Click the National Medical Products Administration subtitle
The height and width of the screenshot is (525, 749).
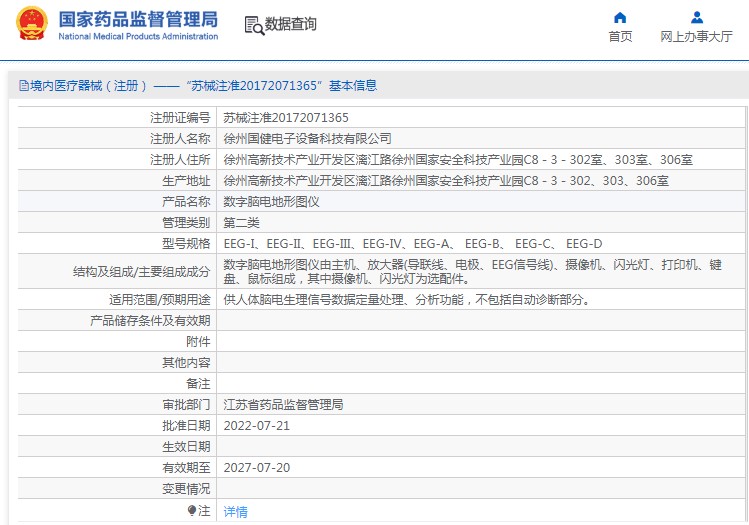(x=138, y=37)
